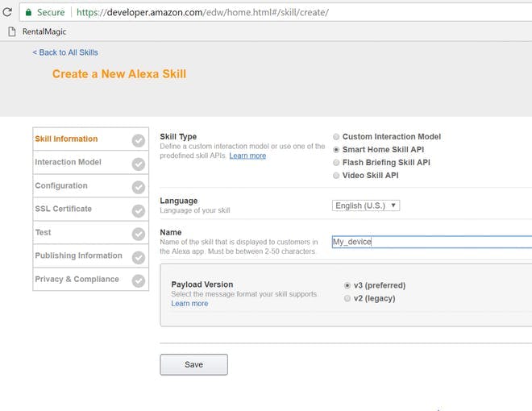Open the English (U.S.) language dropdown
Image resolution: width=532 pixels, height=411 pixels.
[366, 205]
